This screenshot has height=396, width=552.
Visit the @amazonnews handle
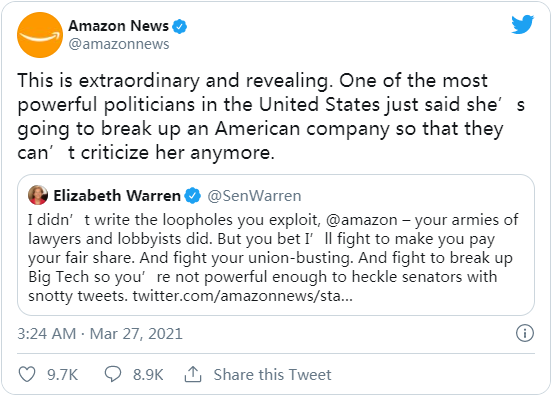tap(119, 44)
